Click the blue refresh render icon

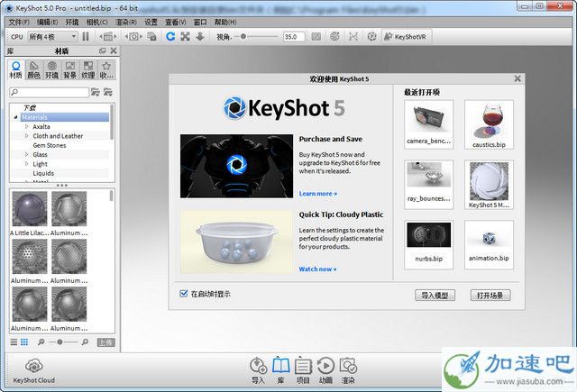pos(170,36)
